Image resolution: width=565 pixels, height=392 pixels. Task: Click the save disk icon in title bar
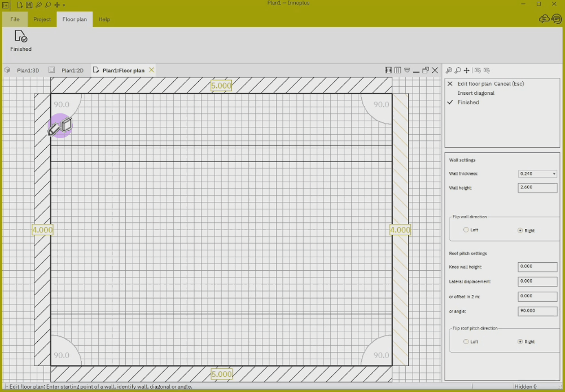(29, 5)
